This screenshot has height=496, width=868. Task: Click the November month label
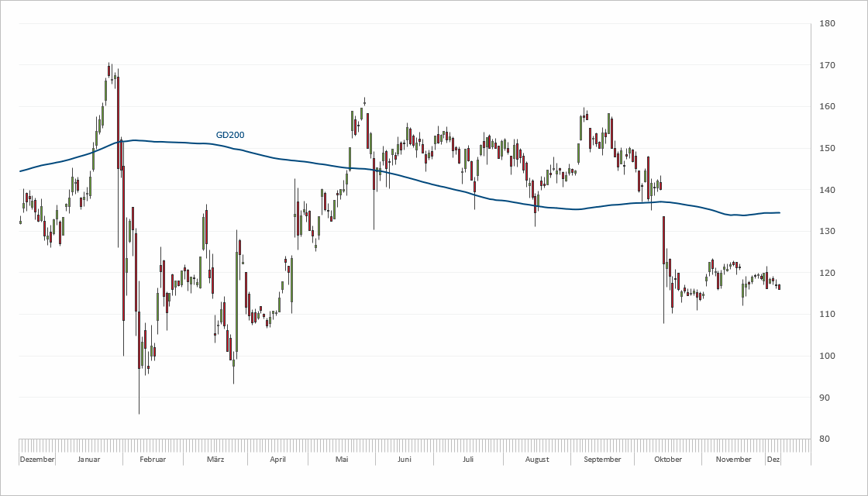(x=733, y=459)
